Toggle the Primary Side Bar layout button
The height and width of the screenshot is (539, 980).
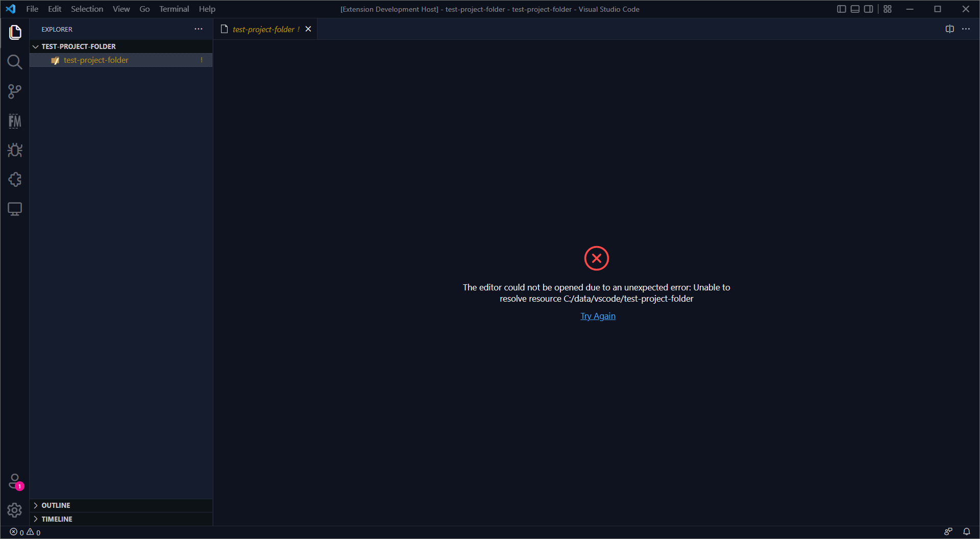click(x=842, y=9)
